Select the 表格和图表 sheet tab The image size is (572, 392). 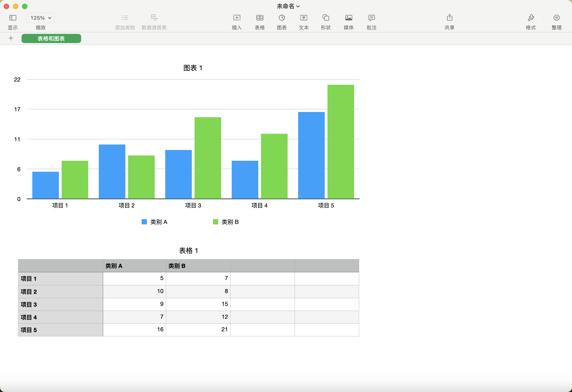tap(51, 39)
